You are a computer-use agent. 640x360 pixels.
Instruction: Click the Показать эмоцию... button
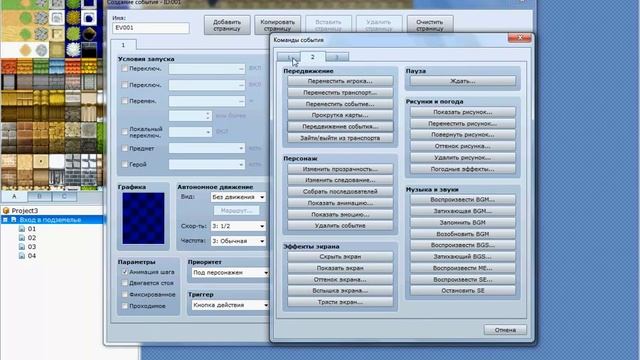coord(340,214)
